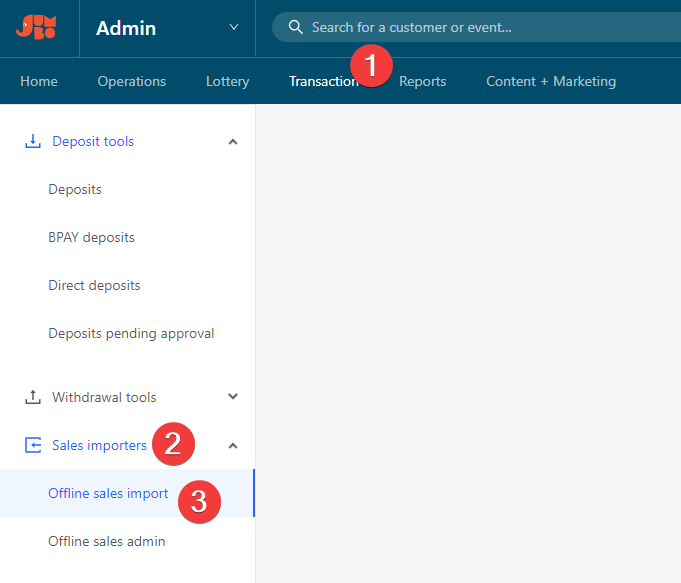Collapse the Sales importers section chevron
The height and width of the screenshot is (583, 681).
(233, 445)
